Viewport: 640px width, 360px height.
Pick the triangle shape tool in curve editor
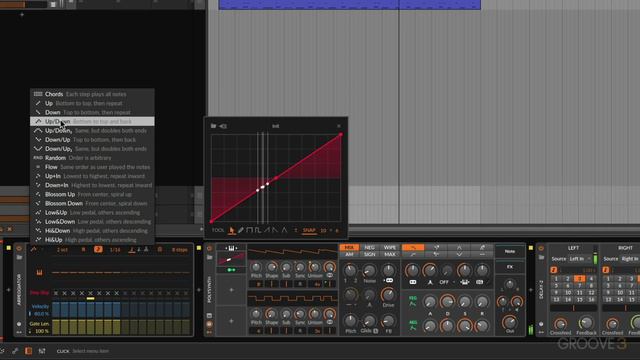(x=284, y=230)
